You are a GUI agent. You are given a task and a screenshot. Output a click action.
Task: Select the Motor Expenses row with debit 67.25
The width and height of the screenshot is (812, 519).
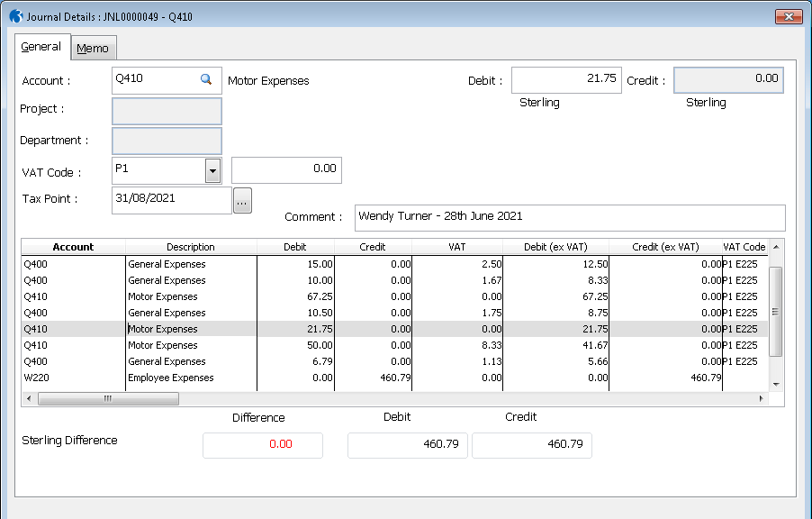pos(394,296)
